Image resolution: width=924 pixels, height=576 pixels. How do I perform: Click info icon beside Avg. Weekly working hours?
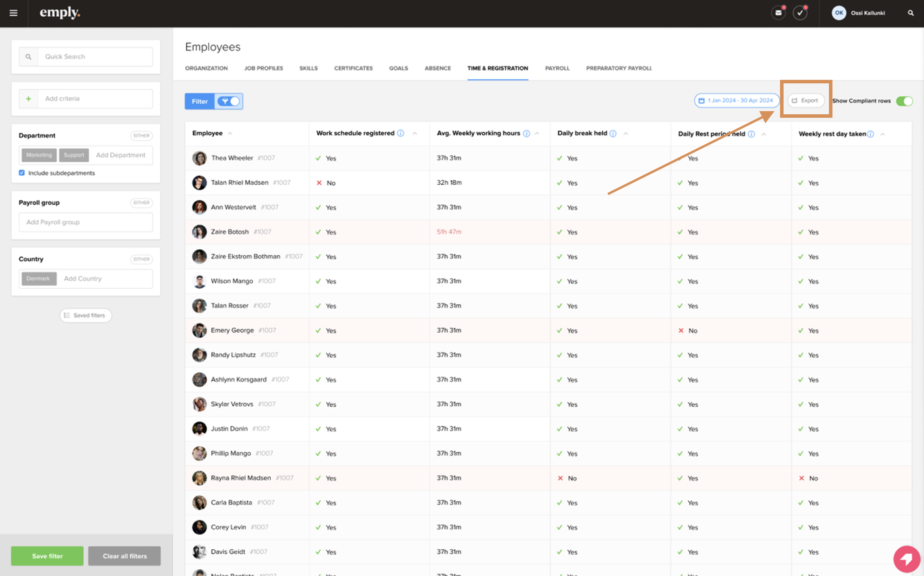tap(527, 133)
